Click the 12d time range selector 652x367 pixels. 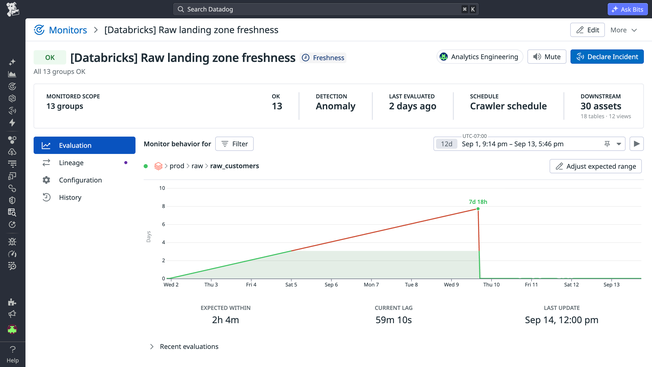[446, 144]
